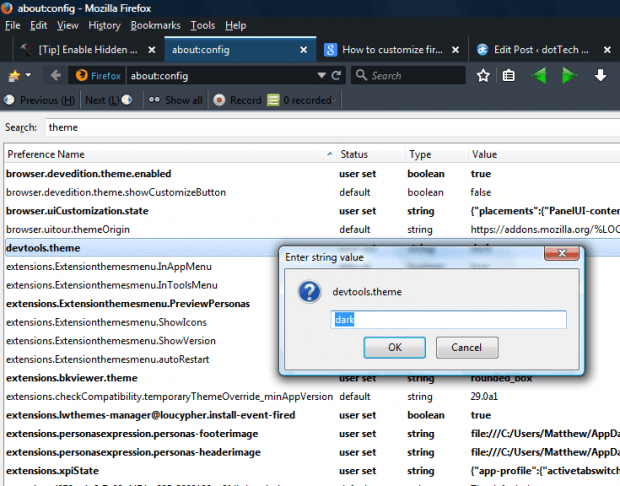This screenshot has width=620, height=486.
Task: Click the Next (L) toolbar button
Action: (108, 100)
